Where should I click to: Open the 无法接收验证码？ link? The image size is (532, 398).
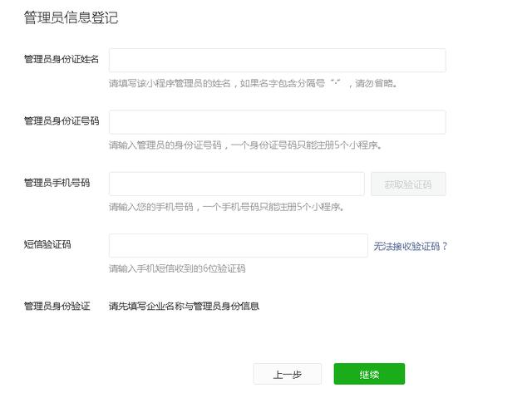pos(411,246)
